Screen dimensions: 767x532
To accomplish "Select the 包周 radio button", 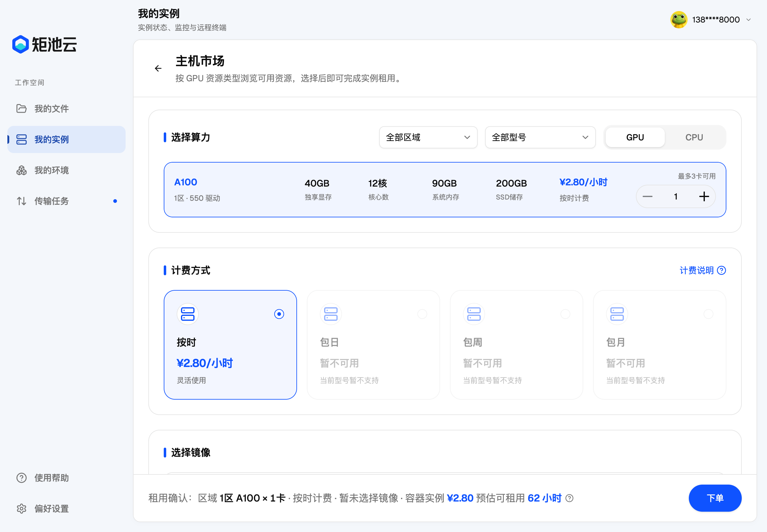I will [x=565, y=314].
